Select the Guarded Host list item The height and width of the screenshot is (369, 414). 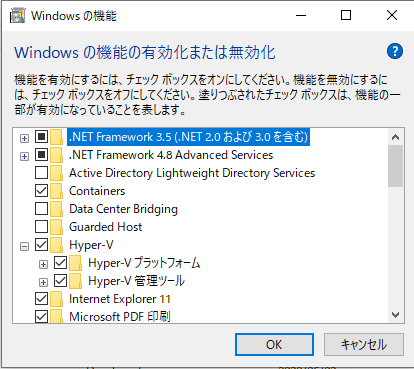[105, 227]
